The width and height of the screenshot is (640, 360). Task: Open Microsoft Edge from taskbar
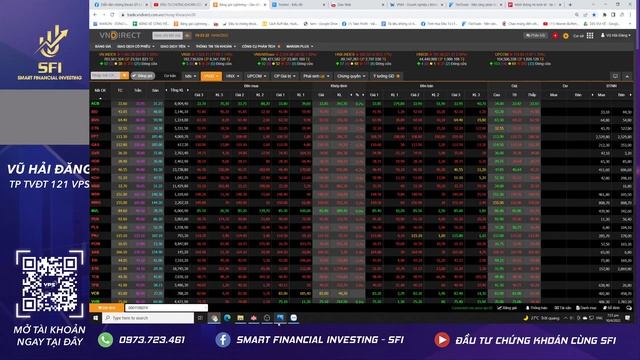pyautogui.click(x=227, y=318)
